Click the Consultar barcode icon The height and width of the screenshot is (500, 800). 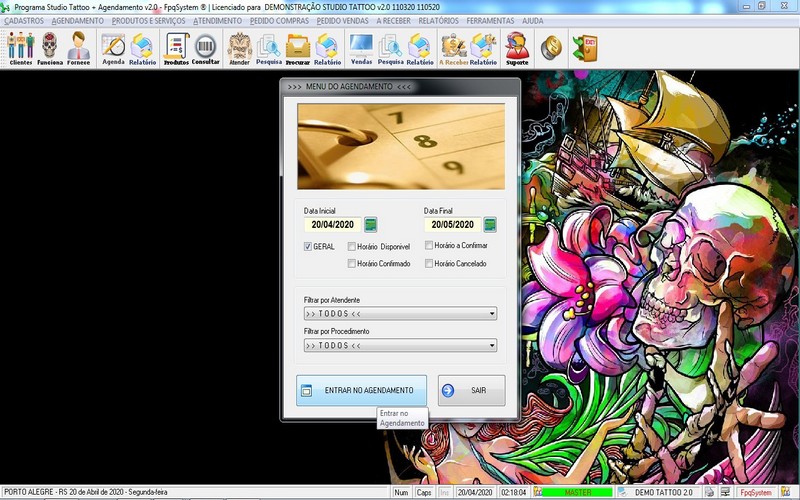(206, 48)
